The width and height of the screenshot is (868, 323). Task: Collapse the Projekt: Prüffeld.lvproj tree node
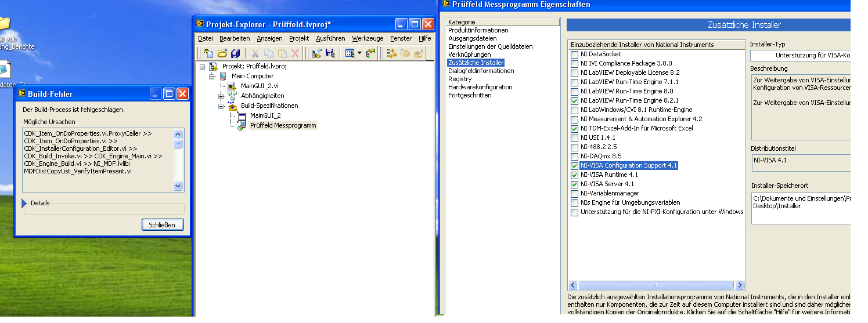203,67
